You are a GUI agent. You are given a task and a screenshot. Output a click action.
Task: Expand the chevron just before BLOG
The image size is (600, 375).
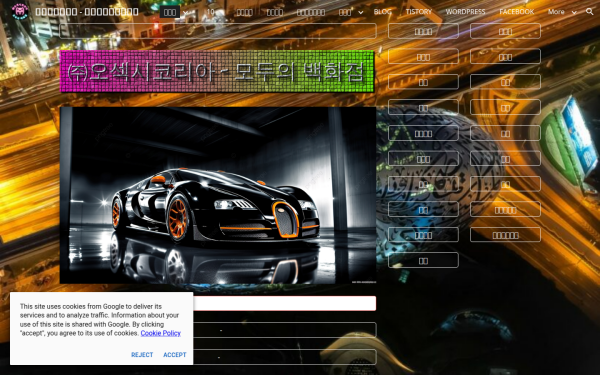pos(360,12)
